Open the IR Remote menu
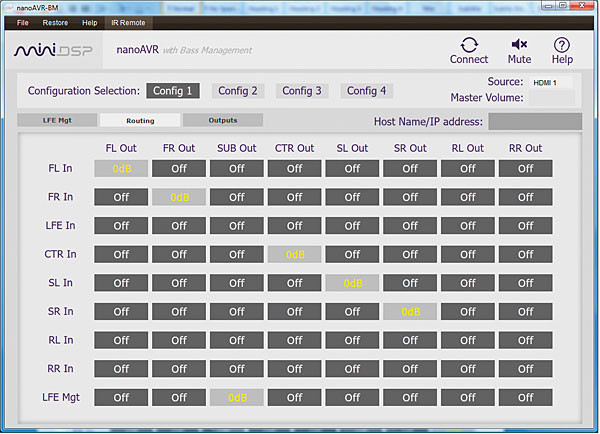Viewport: 600px width, 434px height. tap(128, 23)
